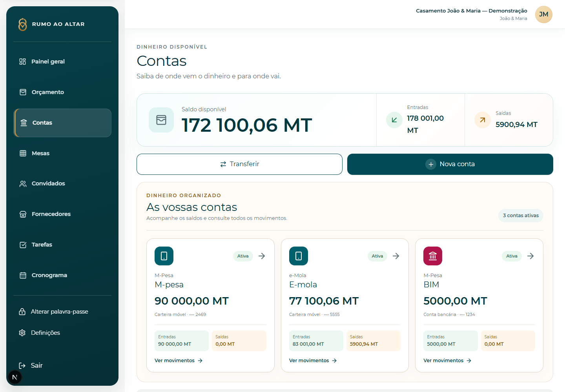
Task: Open E-mola account via its arrow
Action: [396, 256]
